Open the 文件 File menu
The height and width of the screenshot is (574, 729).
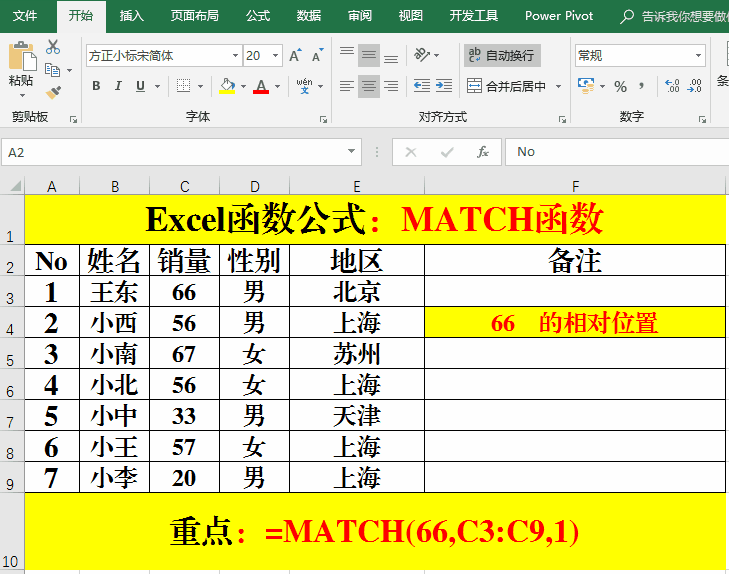pos(25,16)
